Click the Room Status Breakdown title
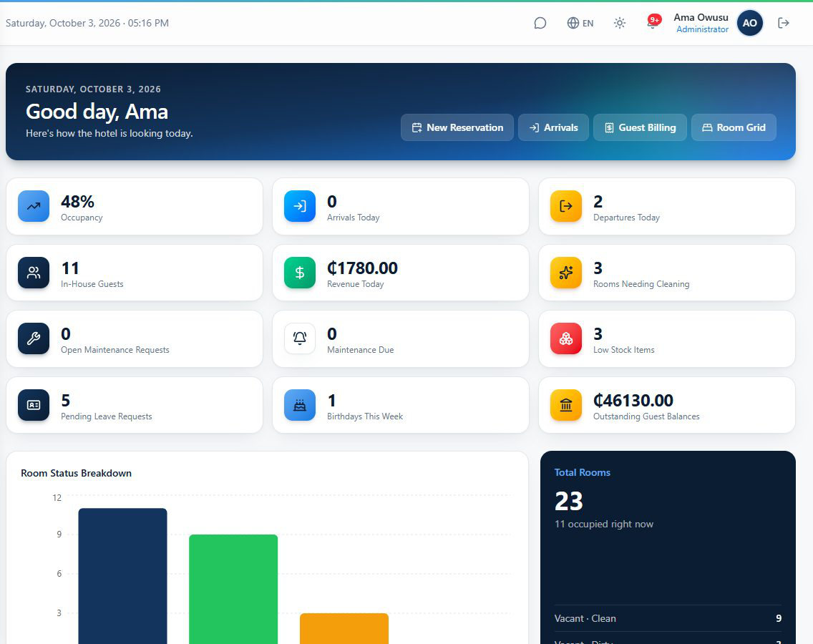The image size is (813, 644). [76, 473]
